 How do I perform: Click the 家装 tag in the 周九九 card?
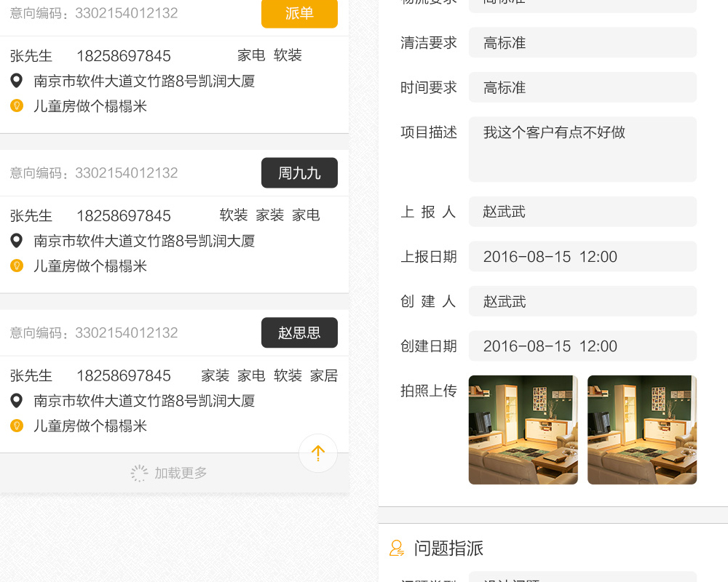pyautogui.click(x=270, y=215)
